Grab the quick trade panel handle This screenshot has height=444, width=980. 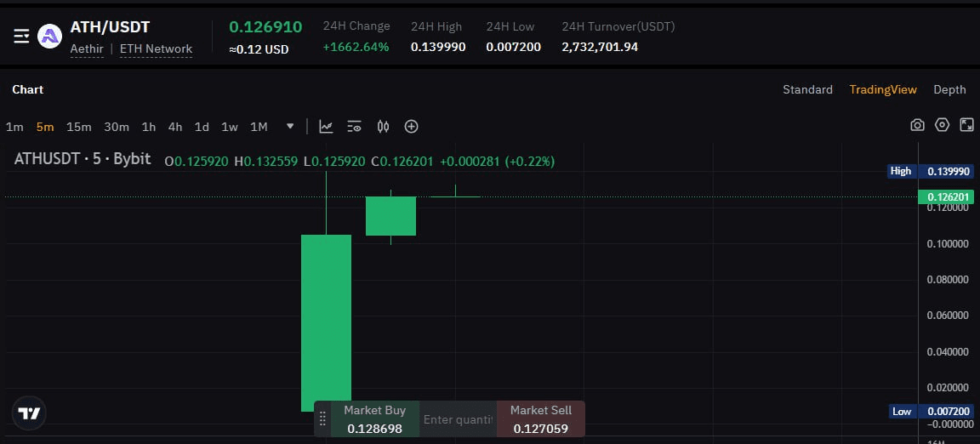[x=322, y=419]
